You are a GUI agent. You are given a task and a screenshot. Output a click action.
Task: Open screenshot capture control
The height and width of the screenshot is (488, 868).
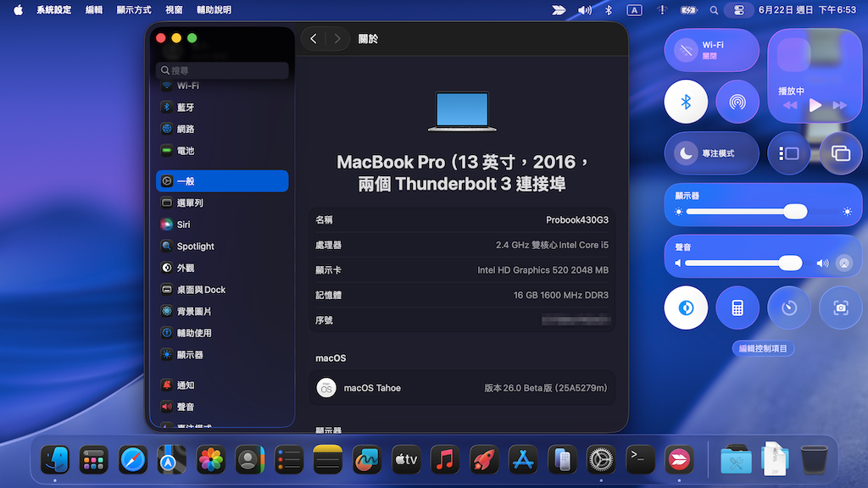click(x=840, y=308)
